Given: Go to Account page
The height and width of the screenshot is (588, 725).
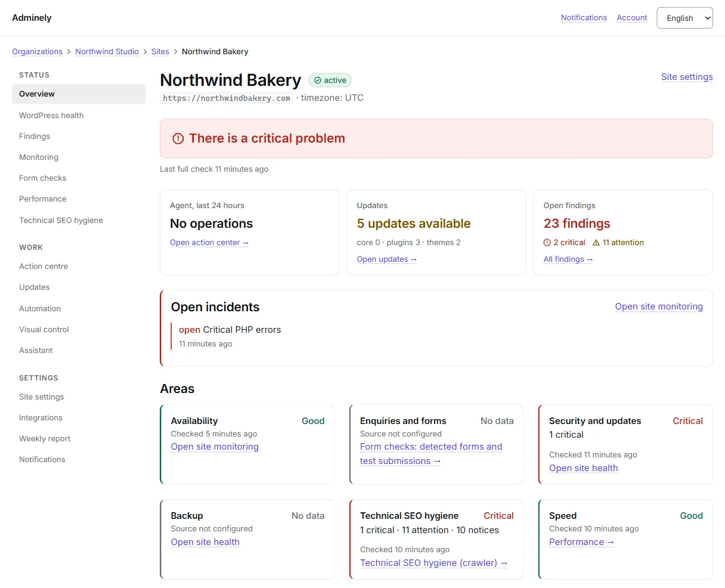Looking at the screenshot, I should click(x=632, y=18).
